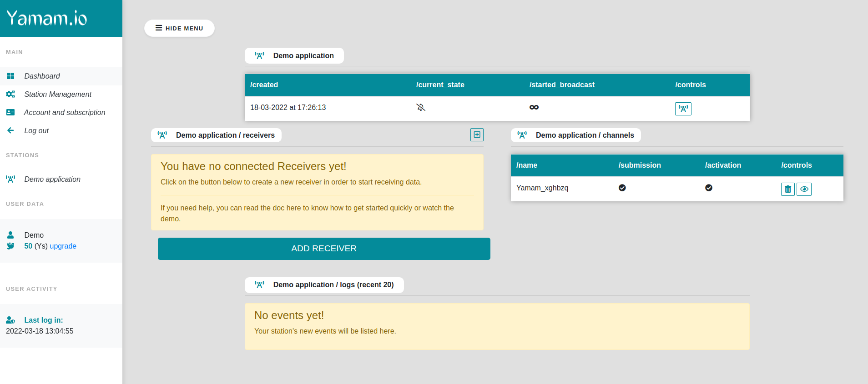Screen dimensions: 868x384
Task: Click the Account and subscription card icon
Action: [10, 112]
